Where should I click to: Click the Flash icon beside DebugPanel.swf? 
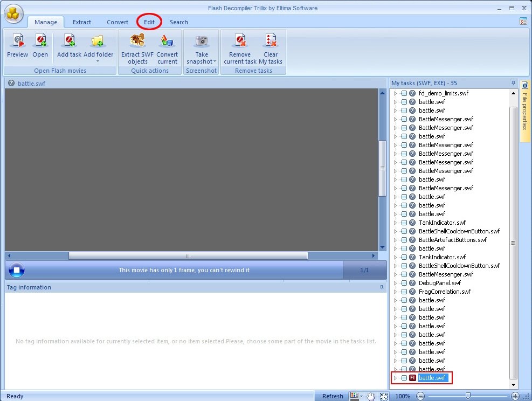point(412,282)
